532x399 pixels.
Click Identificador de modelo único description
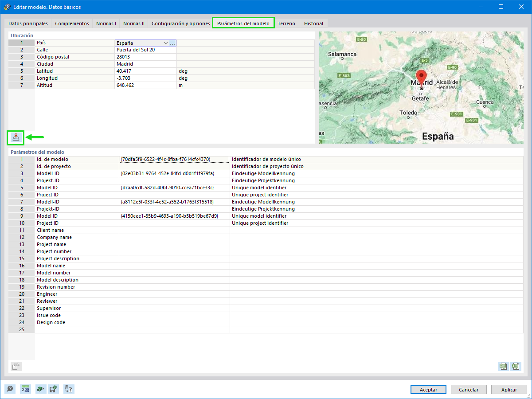pos(266,159)
